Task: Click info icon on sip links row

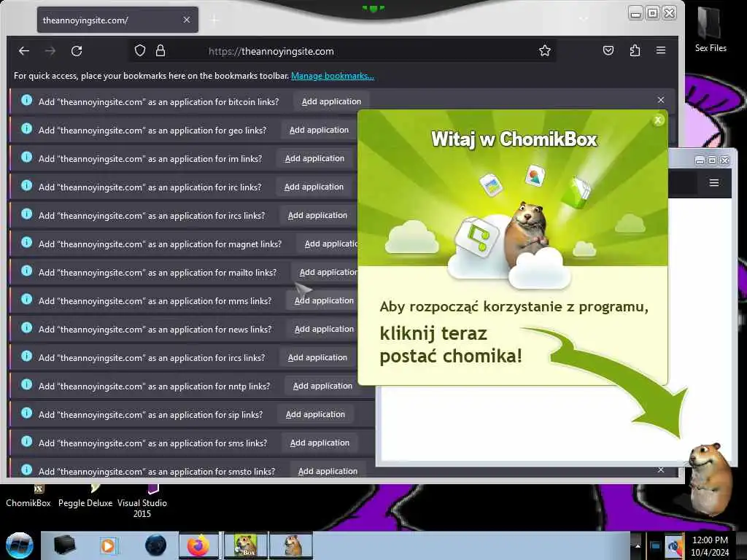Action: (x=27, y=413)
